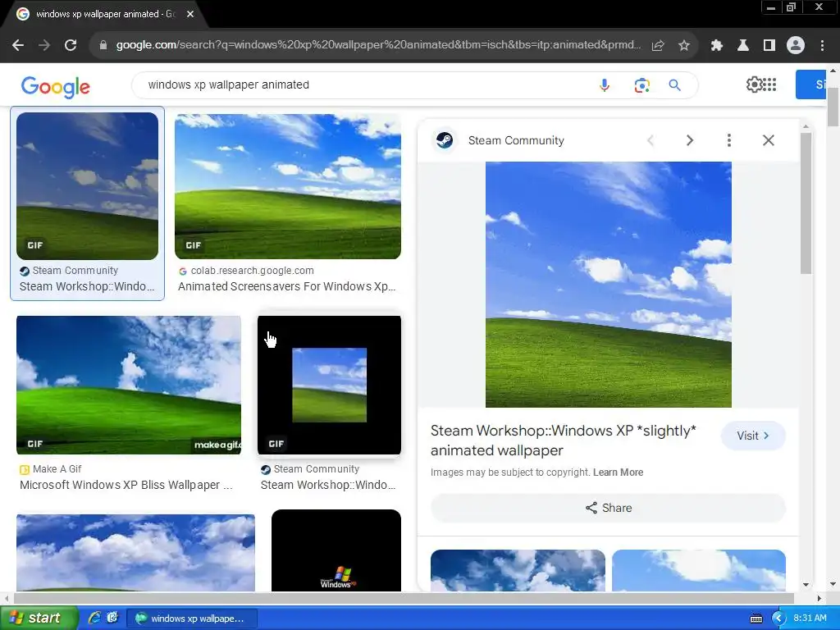Click the keyboard icon in system tray
The width and height of the screenshot is (840, 630).
(756, 619)
